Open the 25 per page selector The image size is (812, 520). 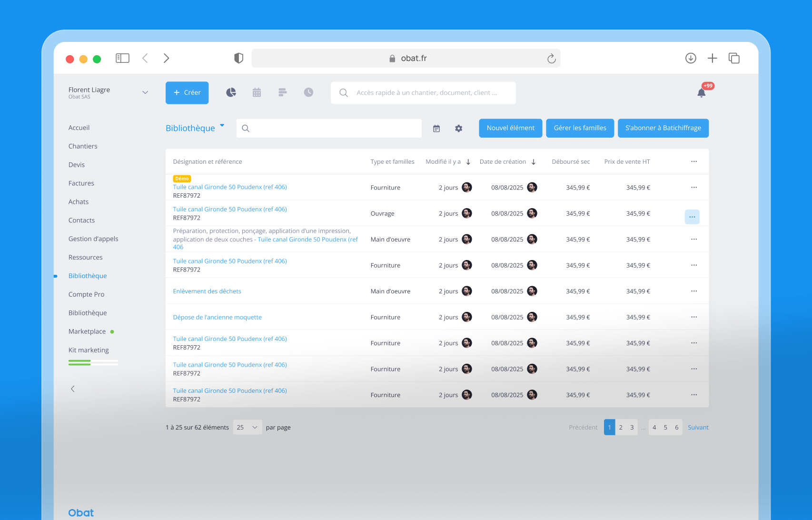pos(248,427)
